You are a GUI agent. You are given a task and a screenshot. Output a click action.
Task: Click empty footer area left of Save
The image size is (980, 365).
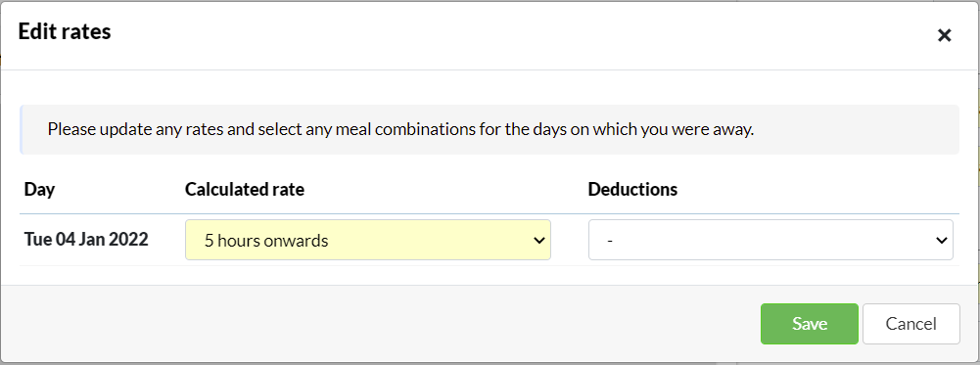pos(375,324)
